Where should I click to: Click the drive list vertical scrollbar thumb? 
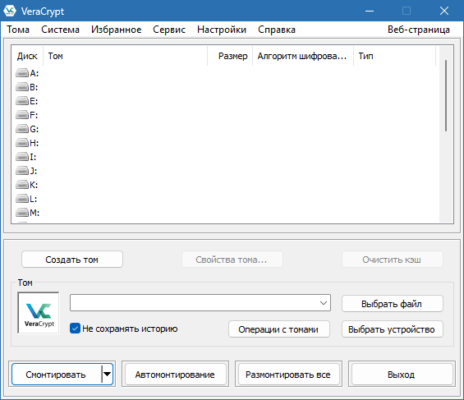pyautogui.click(x=446, y=96)
